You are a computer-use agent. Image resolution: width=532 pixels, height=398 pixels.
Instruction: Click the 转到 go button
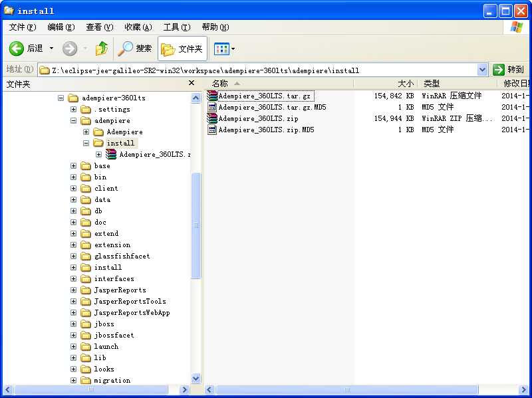click(x=508, y=70)
